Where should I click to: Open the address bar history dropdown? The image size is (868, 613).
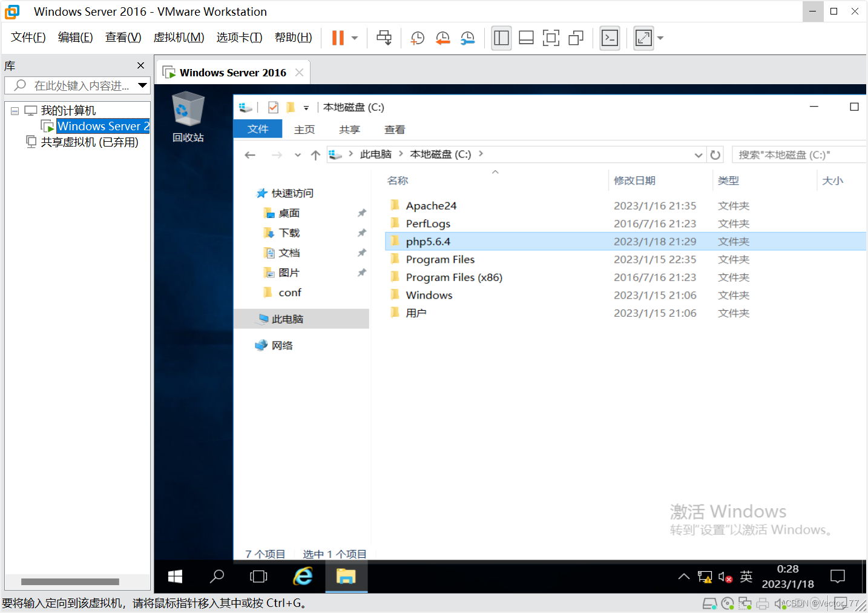[699, 155]
